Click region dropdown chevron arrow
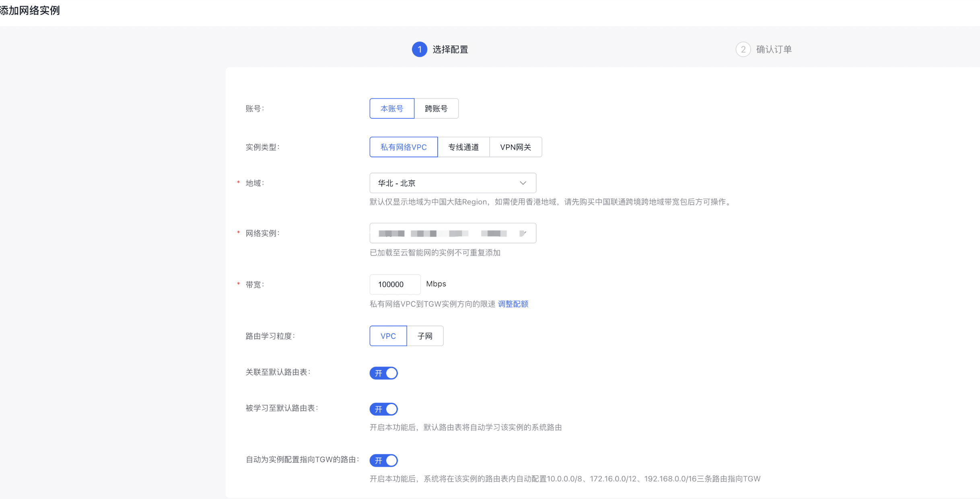This screenshot has height=499, width=980. (x=523, y=183)
